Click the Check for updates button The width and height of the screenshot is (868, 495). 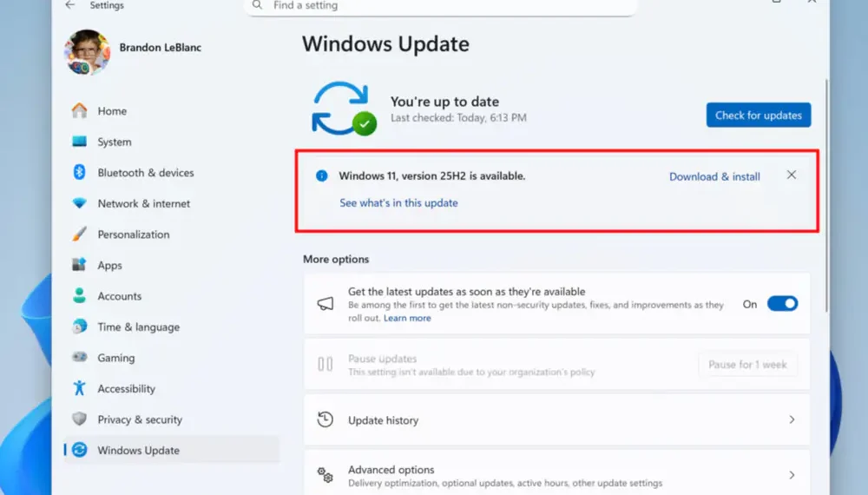(758, 115)
